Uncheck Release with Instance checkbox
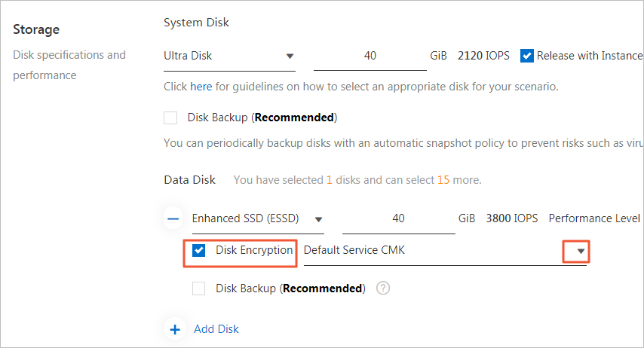Viewport: 644px width, 348px height. pyautogui.click(x=527, y=56)
